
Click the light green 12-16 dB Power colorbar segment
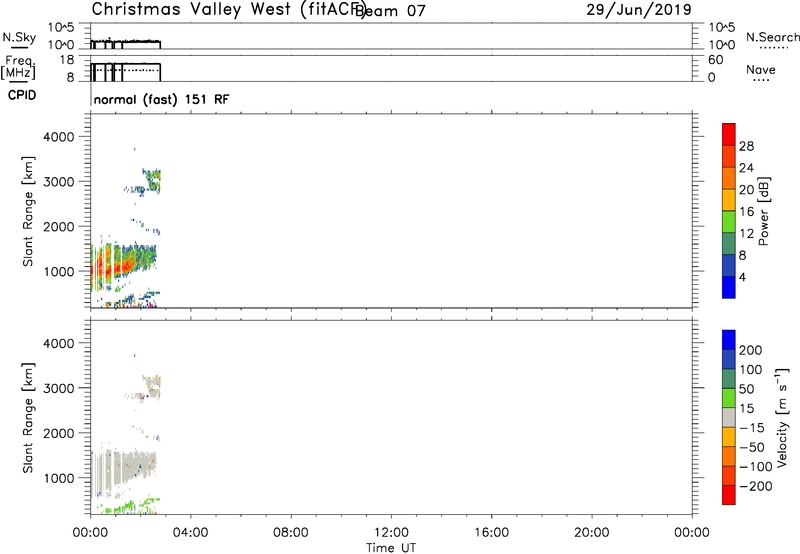[x=729, y=222]
